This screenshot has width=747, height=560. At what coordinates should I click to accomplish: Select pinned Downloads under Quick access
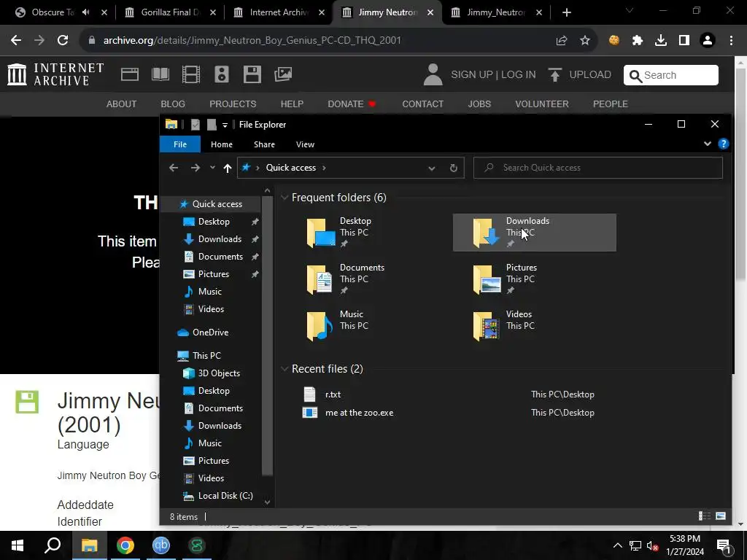point(220,239)
